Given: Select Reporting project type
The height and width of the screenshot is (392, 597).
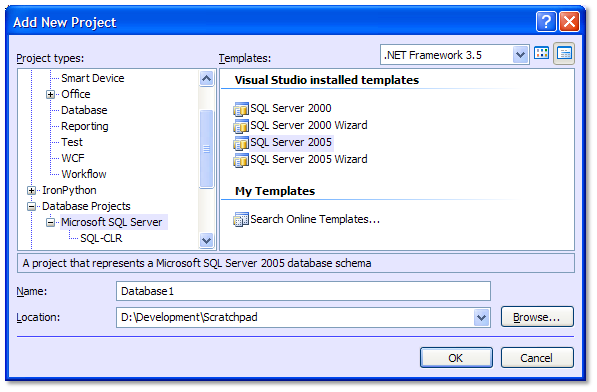Looking at the screenshot, I should coord(85,126).
